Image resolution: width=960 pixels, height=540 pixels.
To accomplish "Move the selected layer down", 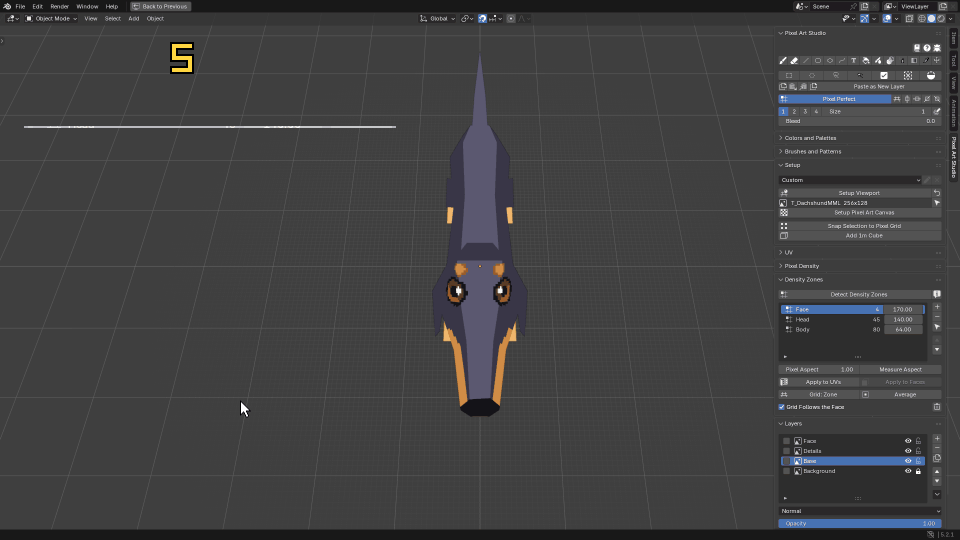I will 937,481.
